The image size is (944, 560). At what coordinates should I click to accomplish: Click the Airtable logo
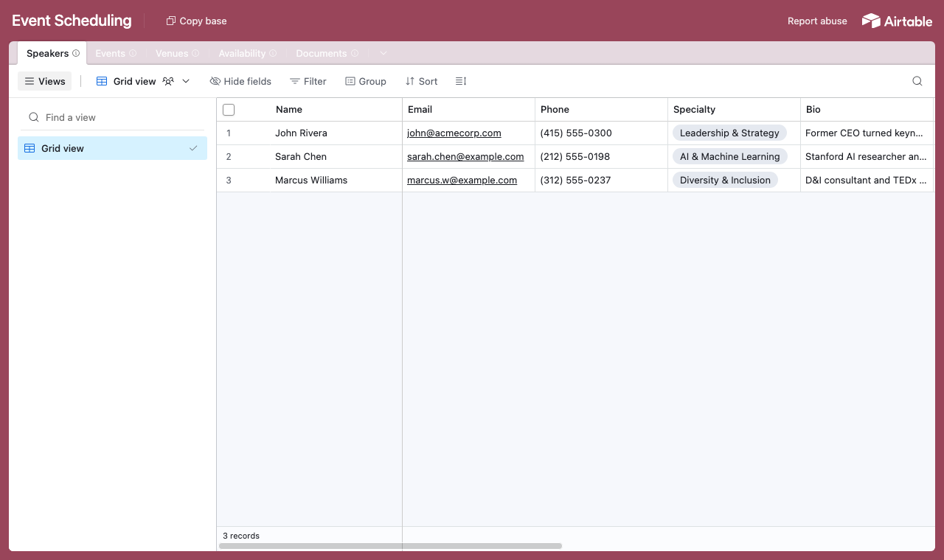pyautogui.click(x=897, y=21)
